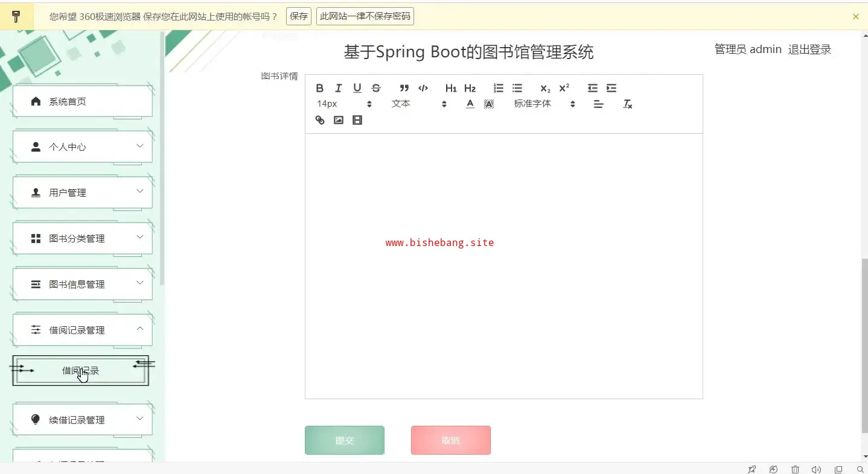The height and width of the screenshot is (474, 868).
Task: Go to 系统首页
Action: 83,101
